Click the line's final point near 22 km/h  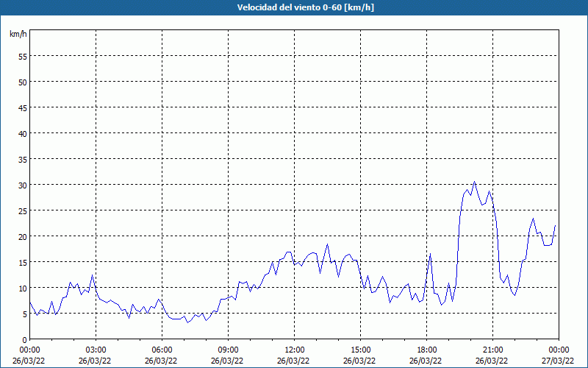[x=555, y=226]
